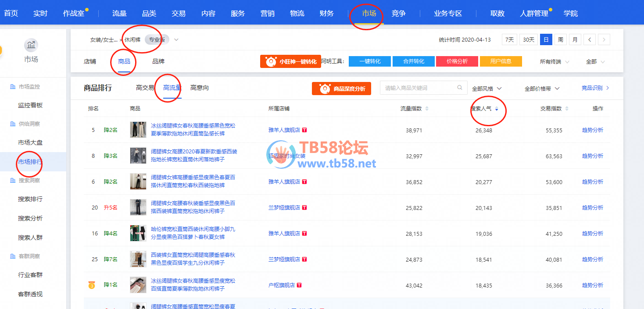
Task: Open 首页 in top navigation
Action: 11,14
